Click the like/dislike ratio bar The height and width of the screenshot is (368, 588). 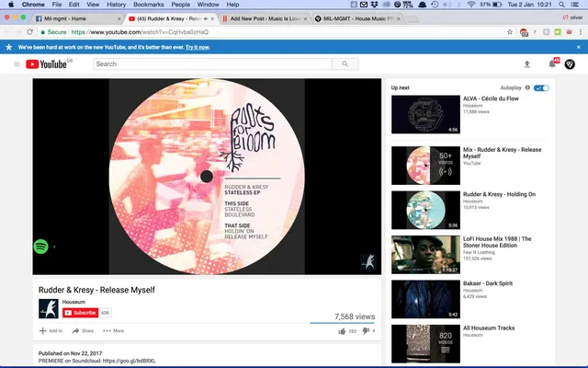pos(342,323)
